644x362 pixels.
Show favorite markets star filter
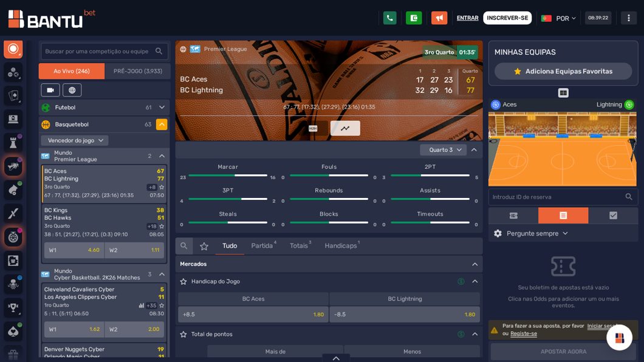204,246
